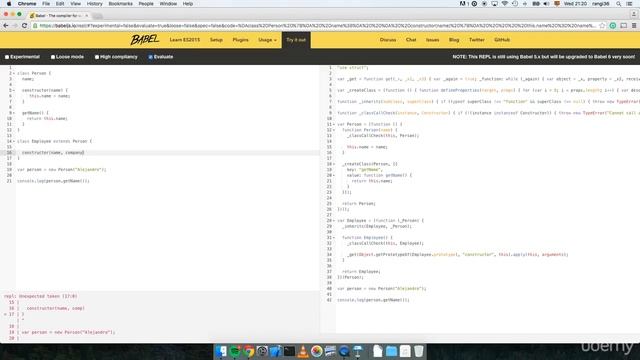Click the 'Unexpected token' error message
Screen dimensions: 640x360
pos(40,296)
